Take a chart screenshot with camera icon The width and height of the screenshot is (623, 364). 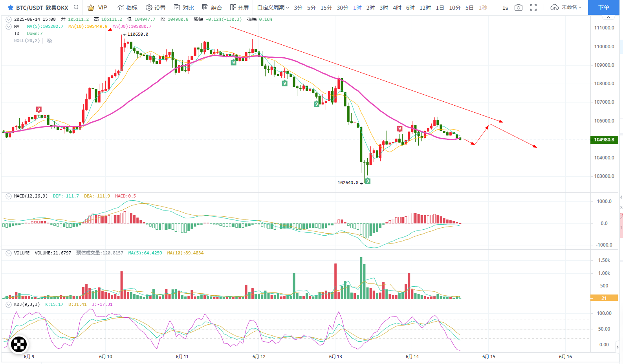(x=519, y=8)
